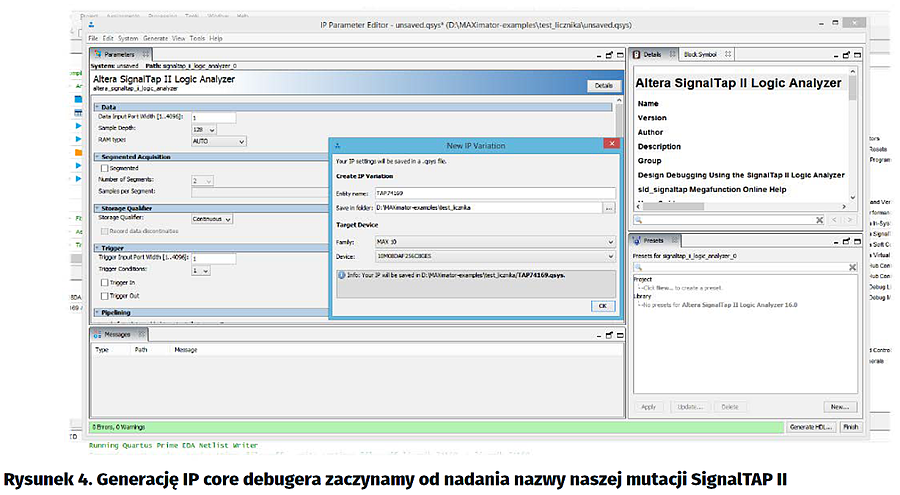Enable the Segmented checkbox
Image resolution: width=900 pixels, height=495 pixels.
[x=105, y=168]
